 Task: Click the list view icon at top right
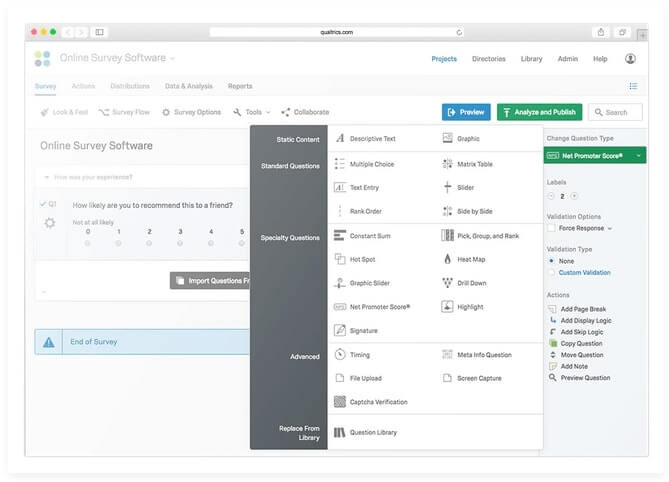pyautogui.click(x=633, y=86)
